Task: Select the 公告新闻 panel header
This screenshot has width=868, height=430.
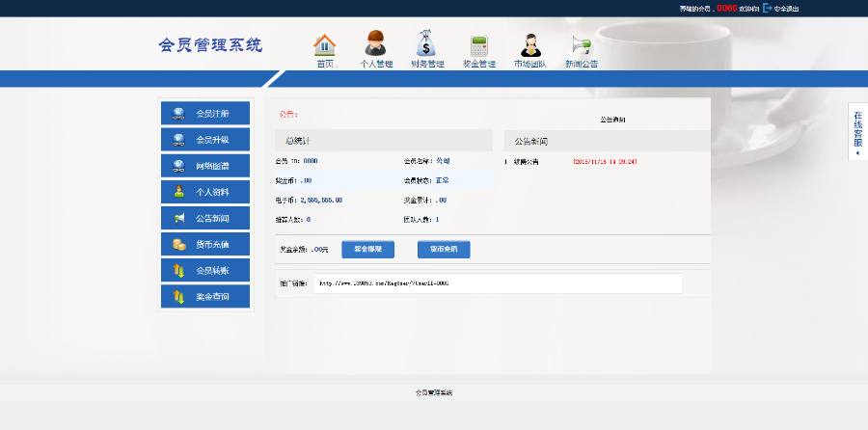Action: pos(608,141)
